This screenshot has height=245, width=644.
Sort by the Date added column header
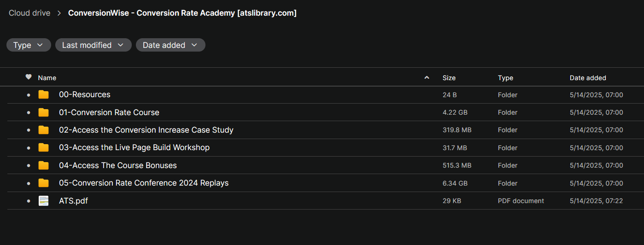coord(587,78)
